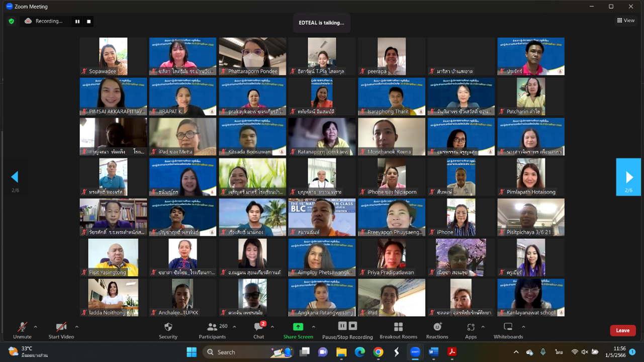Click the red Leave button
This screenshot has height=362, width=644.
[x=622, y=330]
